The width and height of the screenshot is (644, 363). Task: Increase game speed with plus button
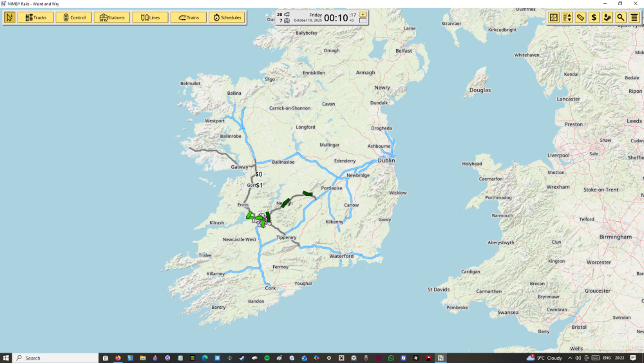(363, 14)
